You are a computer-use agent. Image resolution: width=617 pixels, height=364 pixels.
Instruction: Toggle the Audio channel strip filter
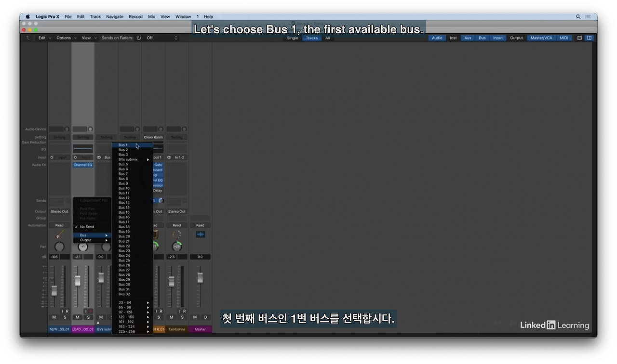[x=437, y=38]
